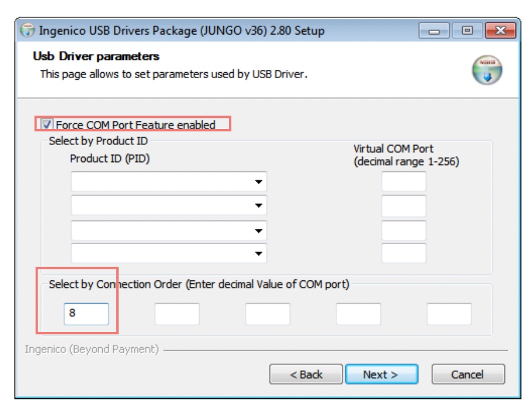This screenshot has width=532, height=420.
Task: Click the Select by Product ID group label
Action: coord(99,141)
